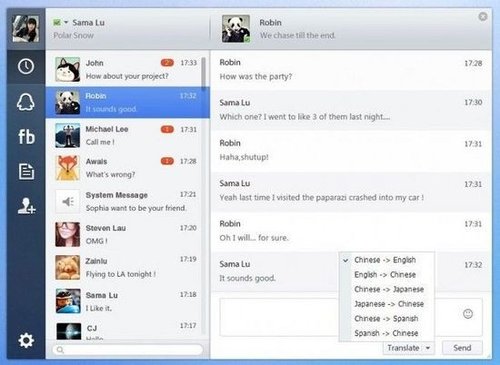Close the chat window
Image resolution: width=500 pixels, height=365 pixels.
(x=483, y=17)
